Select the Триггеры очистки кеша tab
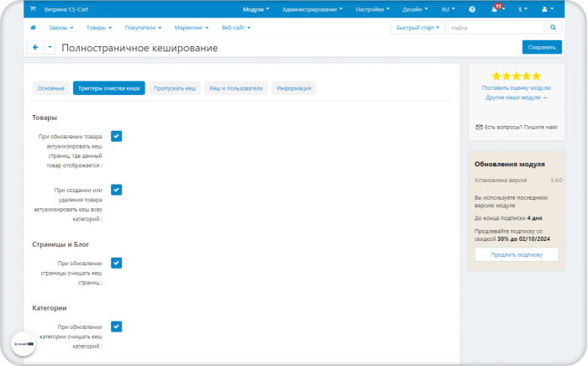The width and height of the screenshot is (588, 366). point(108,88)
